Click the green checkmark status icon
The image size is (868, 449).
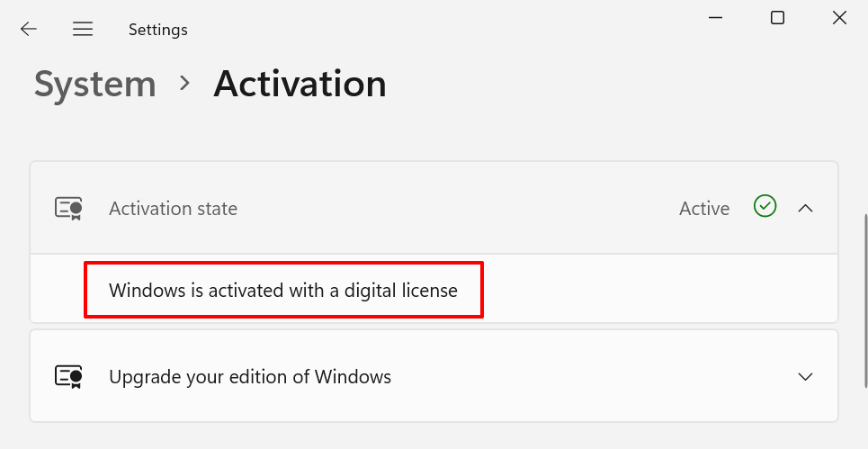tap(765, 208)
